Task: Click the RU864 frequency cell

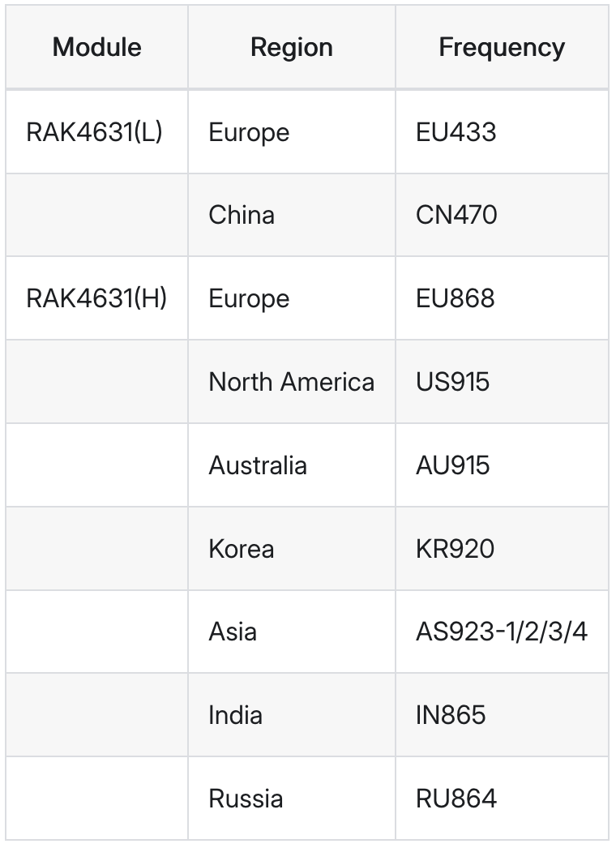Action: (x=456, y=799)
